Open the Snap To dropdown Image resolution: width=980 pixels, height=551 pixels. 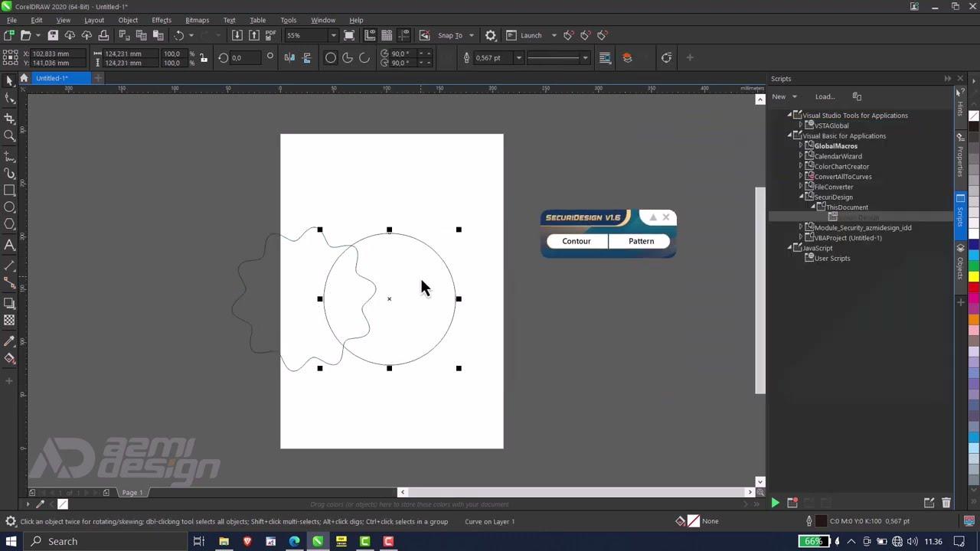point(471,35)
